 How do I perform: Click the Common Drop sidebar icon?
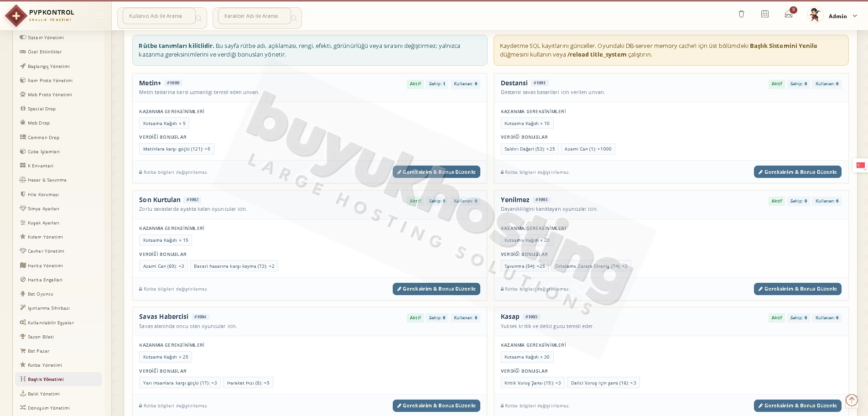pos(23,137)
